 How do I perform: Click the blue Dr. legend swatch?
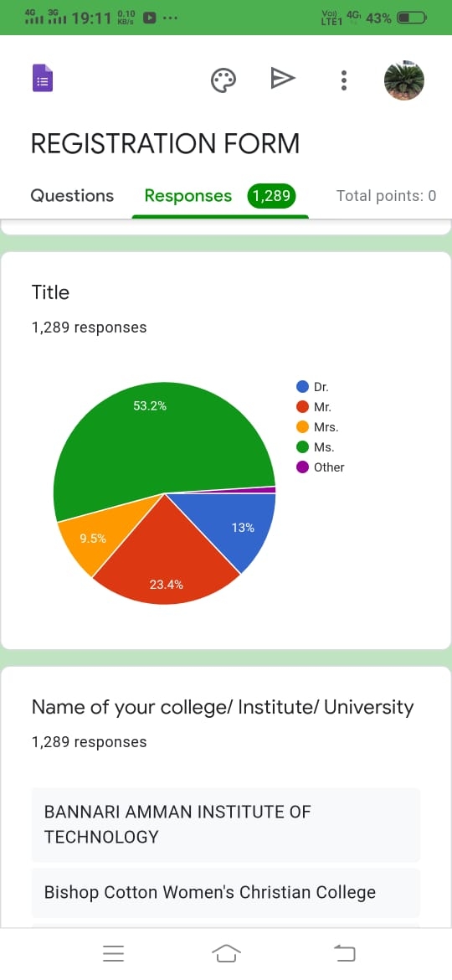[303, 387]
